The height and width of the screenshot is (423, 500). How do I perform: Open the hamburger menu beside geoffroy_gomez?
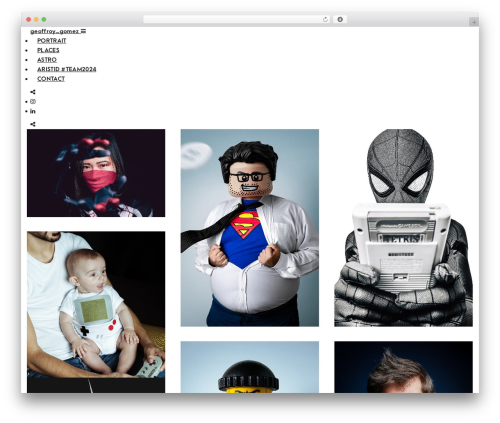point(83,31)
